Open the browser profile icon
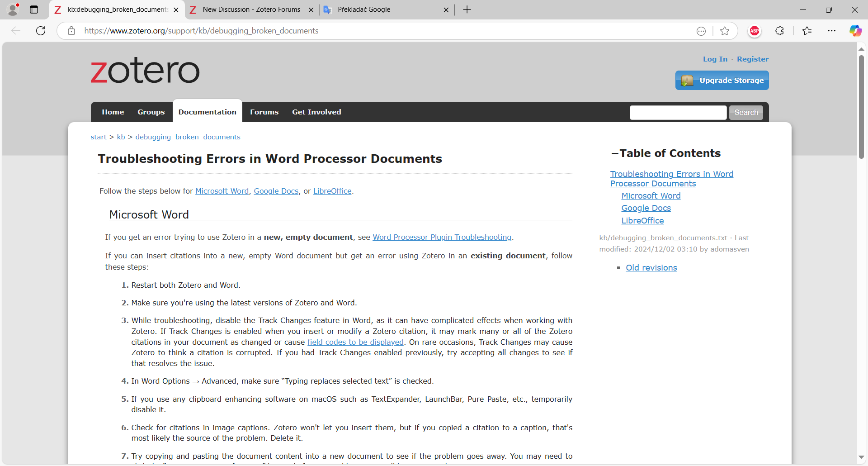Screen dimensions: 868x466 coord(14,10)
